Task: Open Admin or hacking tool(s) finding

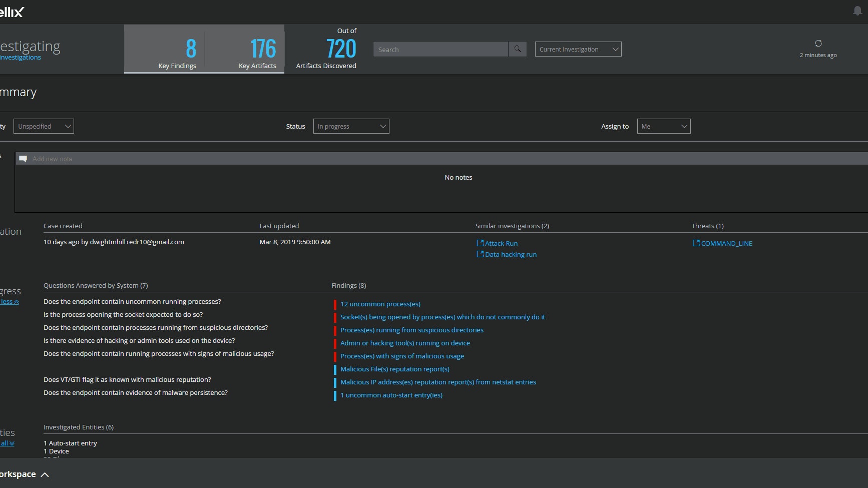Action: (x=405, y=343)
